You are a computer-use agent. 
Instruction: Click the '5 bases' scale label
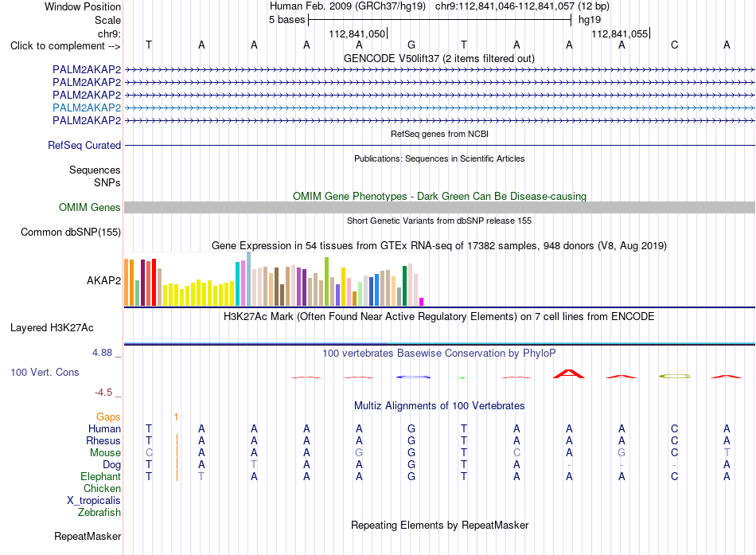click(x=286, y=20)
